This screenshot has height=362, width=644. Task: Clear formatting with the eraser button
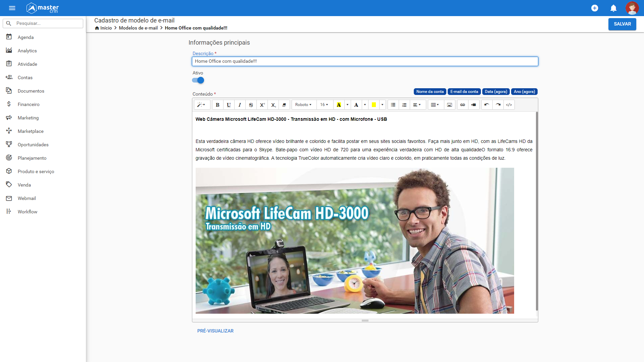coord(284,105)
